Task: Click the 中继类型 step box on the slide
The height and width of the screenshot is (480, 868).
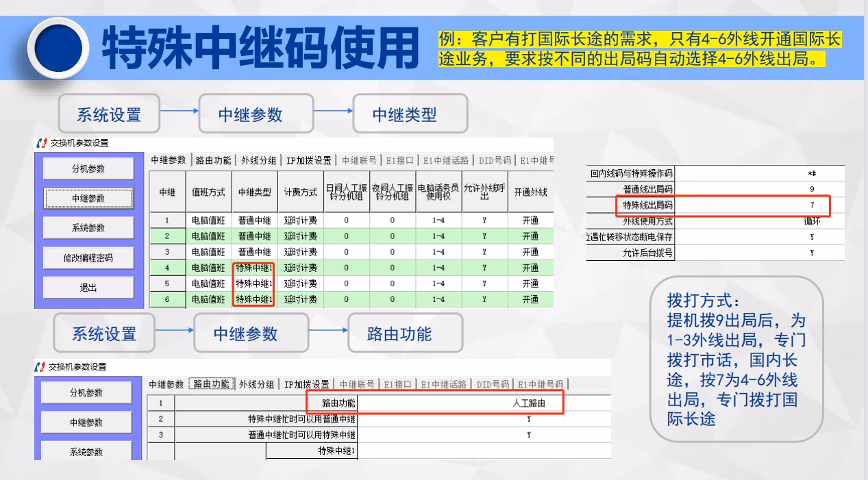Action: click(x=410, y=114)
